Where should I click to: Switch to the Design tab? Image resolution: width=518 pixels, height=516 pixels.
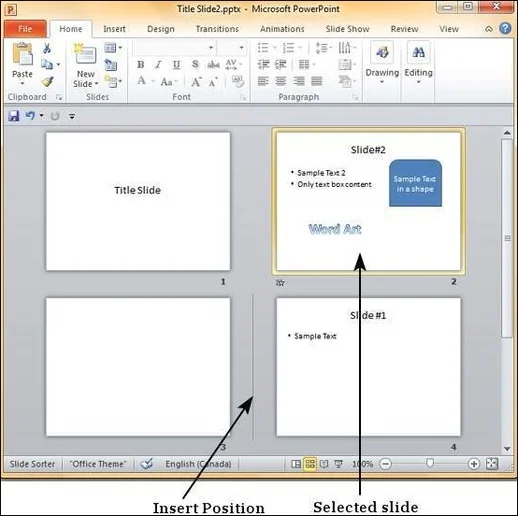click(x=161, y=29)
